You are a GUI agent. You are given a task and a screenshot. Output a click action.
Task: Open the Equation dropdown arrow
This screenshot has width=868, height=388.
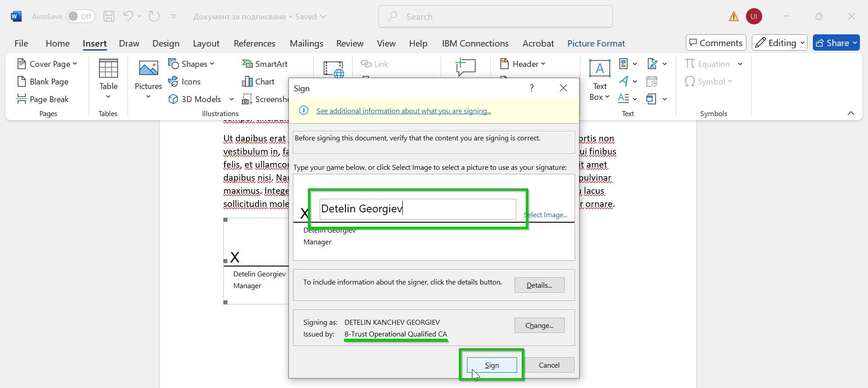(740, 64)
